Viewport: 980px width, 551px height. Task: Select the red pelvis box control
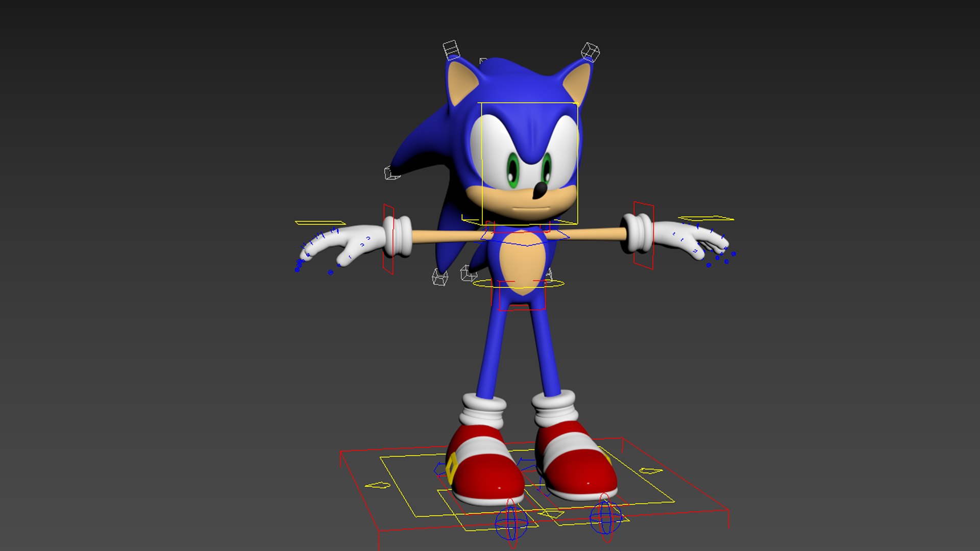pos(521,295)
